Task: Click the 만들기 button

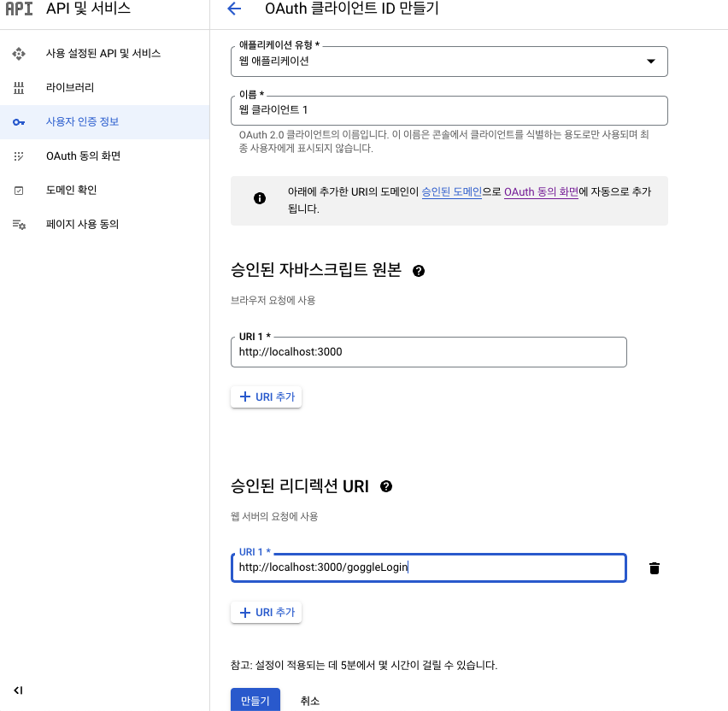Action: [x=255, y=701]
